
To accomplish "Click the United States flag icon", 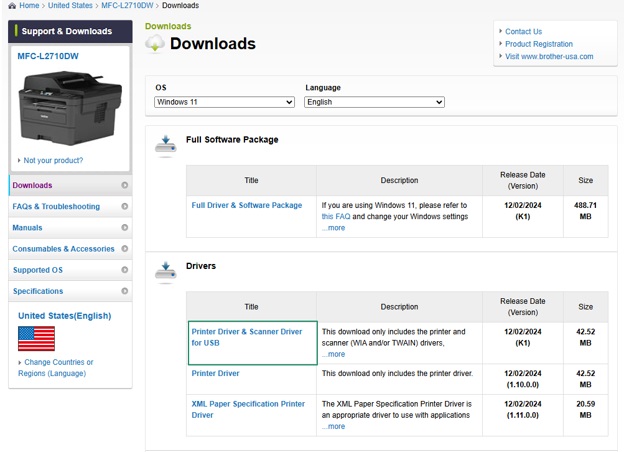I will [x=36, y=339].
